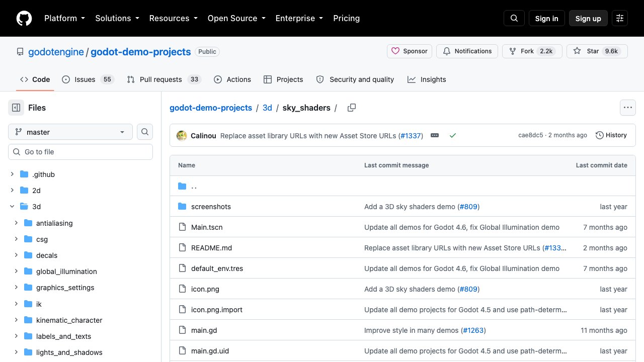
Task: Click the parent directory folder icon
Action: (x=182, y=186)
